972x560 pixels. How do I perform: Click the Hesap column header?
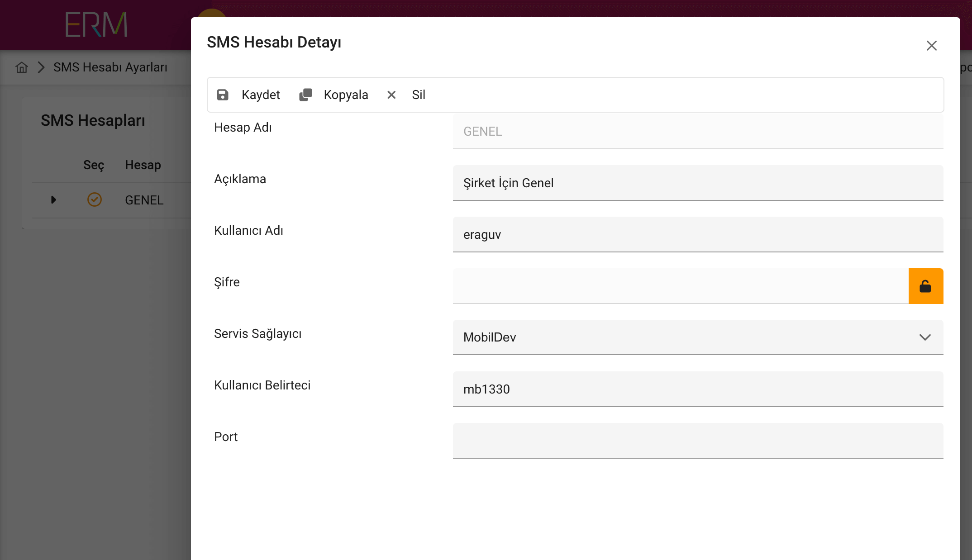tap(143, 165)
